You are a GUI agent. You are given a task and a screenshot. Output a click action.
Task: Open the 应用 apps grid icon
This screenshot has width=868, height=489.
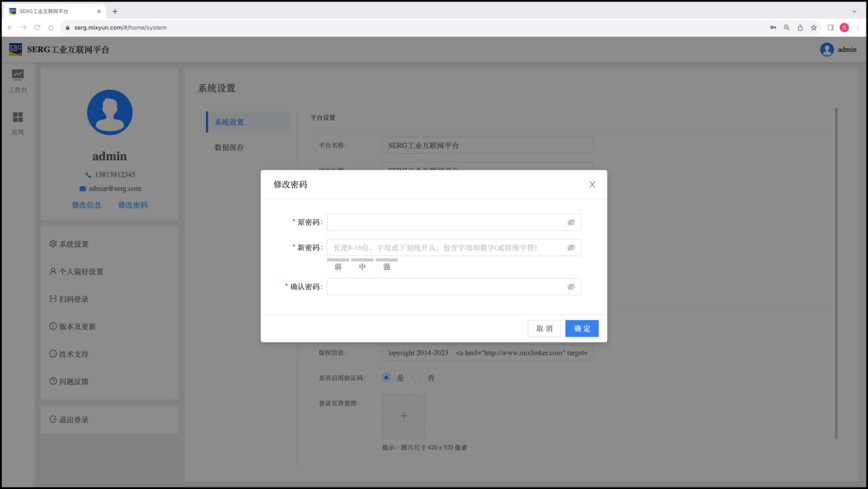(x=18, y=117)
